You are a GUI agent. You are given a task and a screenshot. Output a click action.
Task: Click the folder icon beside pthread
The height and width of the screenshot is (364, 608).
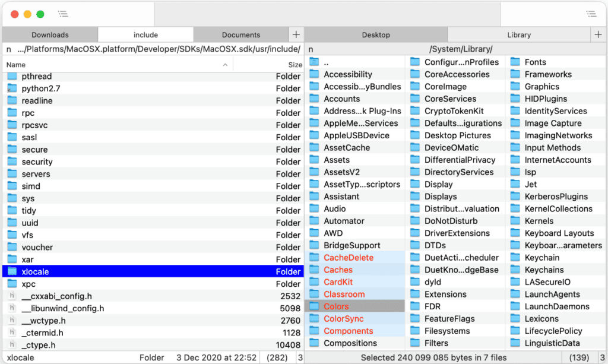[13, 76]
